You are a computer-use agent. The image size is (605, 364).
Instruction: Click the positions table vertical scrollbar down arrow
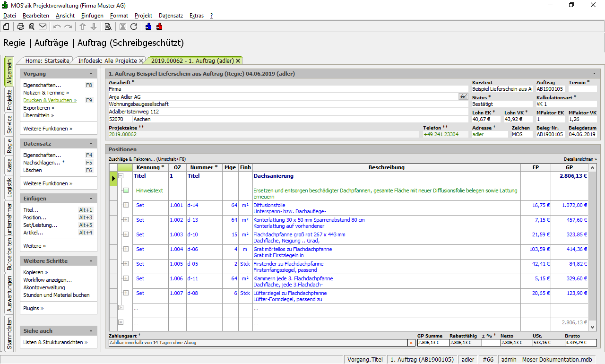click(593, 327)
